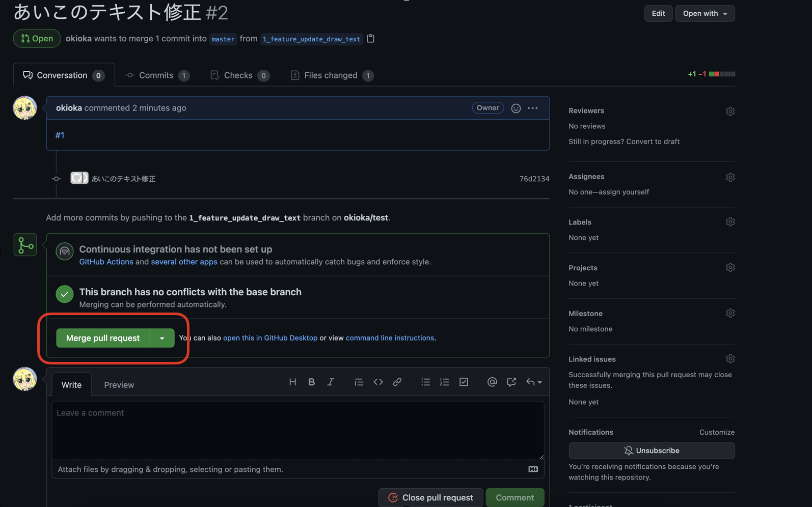The height and width of the screenshot is (507, 812).
Task: Reference an issue or pull request icon
Action: 511,382
